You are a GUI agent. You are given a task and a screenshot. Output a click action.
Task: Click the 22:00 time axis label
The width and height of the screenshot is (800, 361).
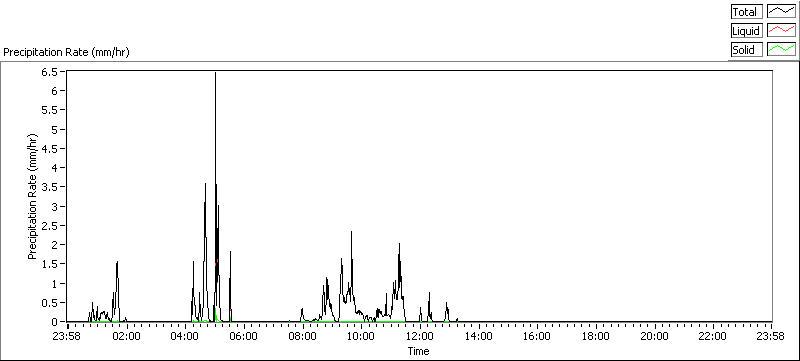click(713, 336)
